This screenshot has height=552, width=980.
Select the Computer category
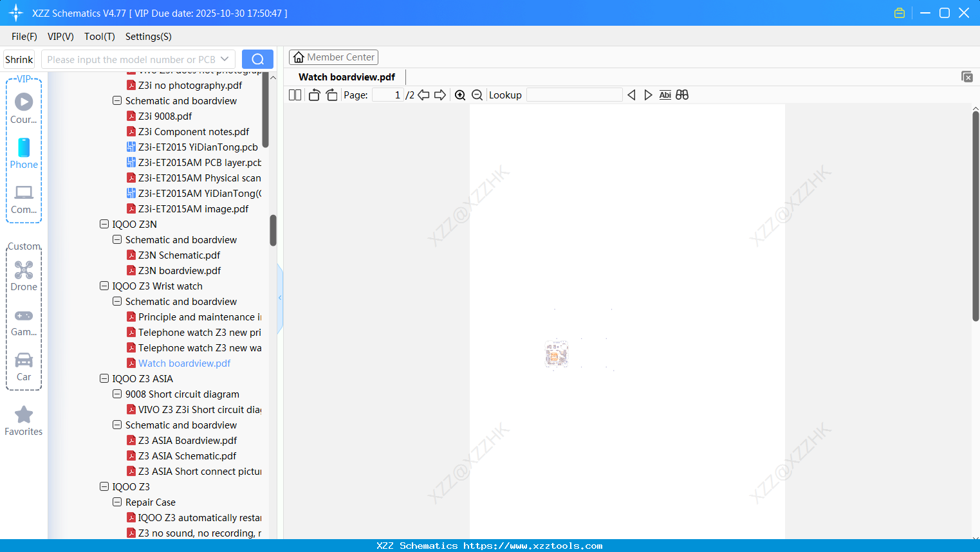coord(24,199)
